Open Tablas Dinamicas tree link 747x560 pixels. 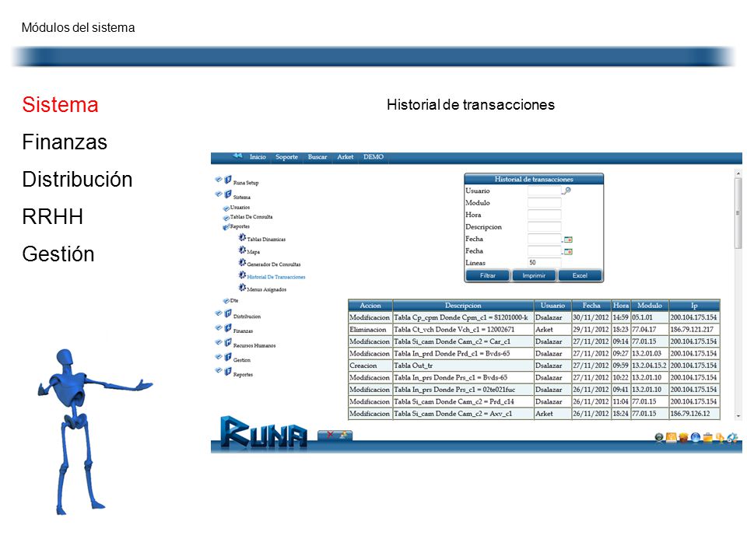266,240
